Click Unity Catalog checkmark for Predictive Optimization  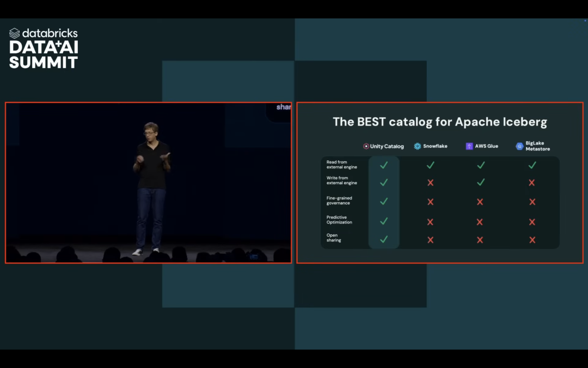click(384, 221)
